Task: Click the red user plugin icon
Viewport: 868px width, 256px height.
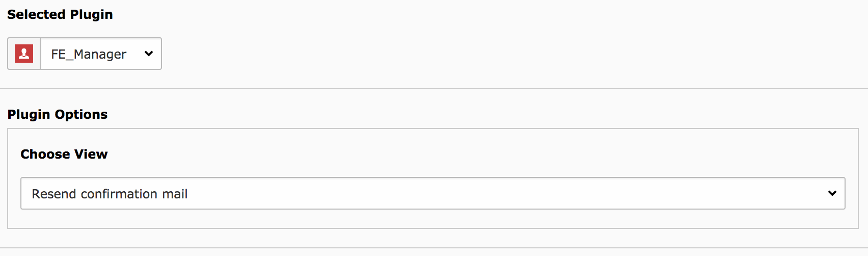Action: click(x=24, y=54)
